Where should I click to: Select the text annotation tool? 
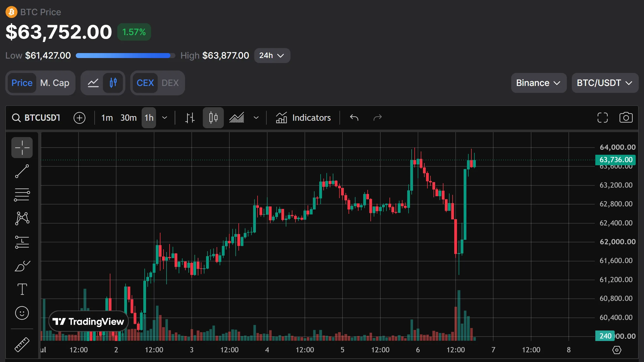click(x=22, y=289)
